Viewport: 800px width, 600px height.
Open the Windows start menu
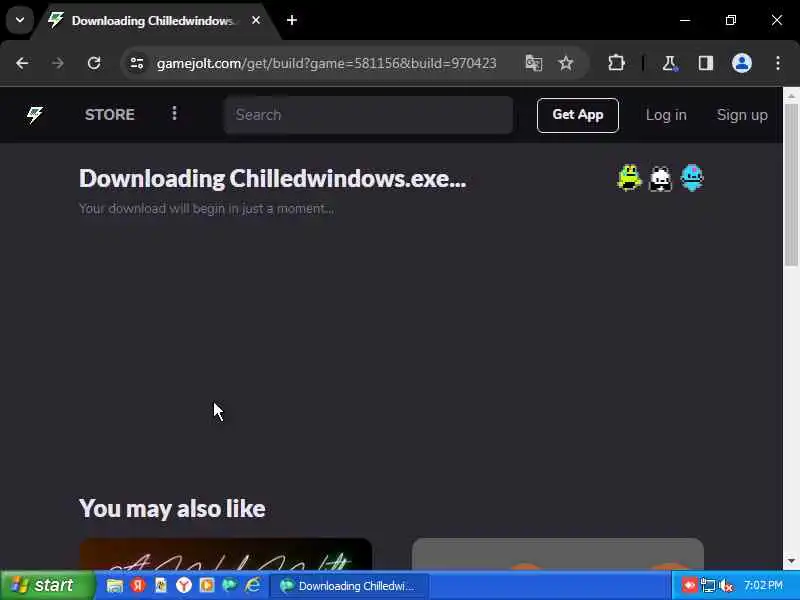(x=47, y=585)
